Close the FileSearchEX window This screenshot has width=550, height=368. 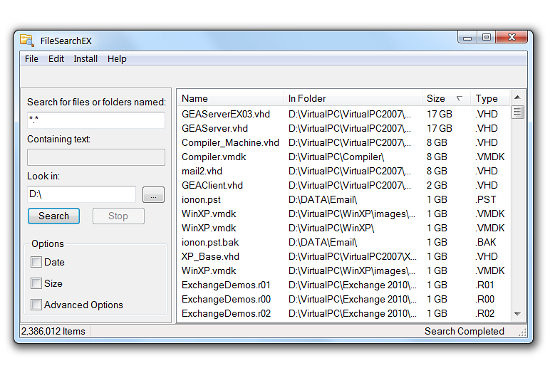(511, 37)
